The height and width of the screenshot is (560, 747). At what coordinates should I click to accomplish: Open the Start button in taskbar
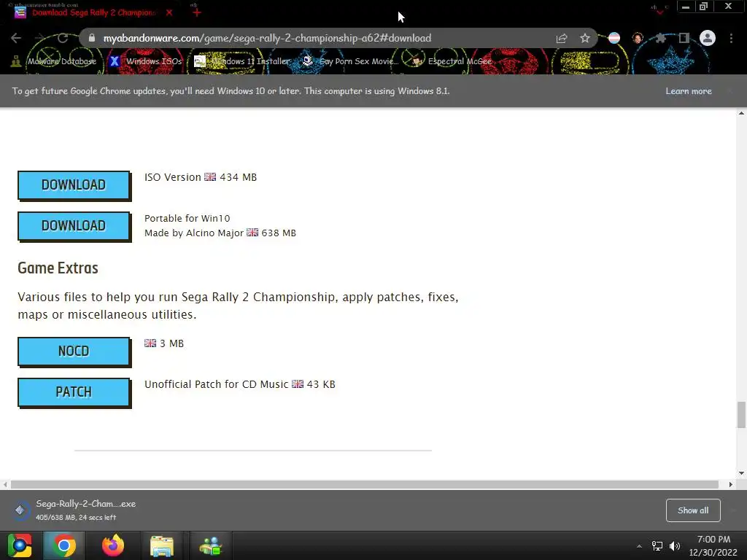20,545
